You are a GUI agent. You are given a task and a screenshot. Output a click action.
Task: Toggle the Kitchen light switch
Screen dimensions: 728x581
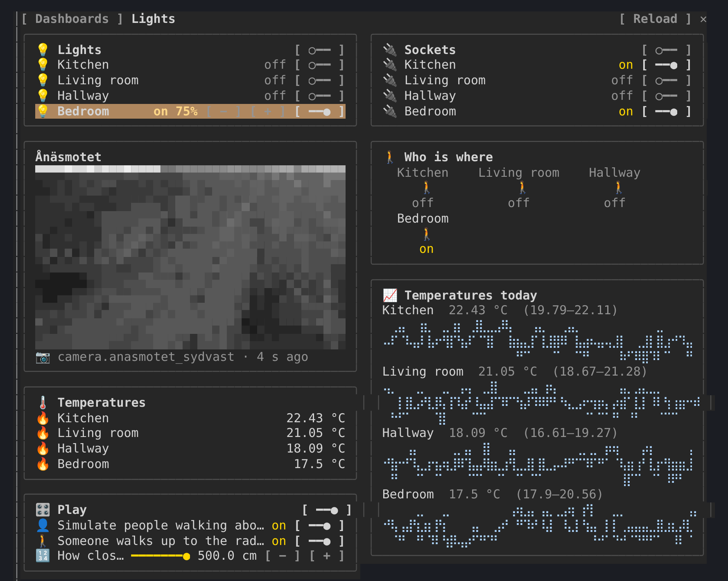pyautogui.click(x=319, y=65)
